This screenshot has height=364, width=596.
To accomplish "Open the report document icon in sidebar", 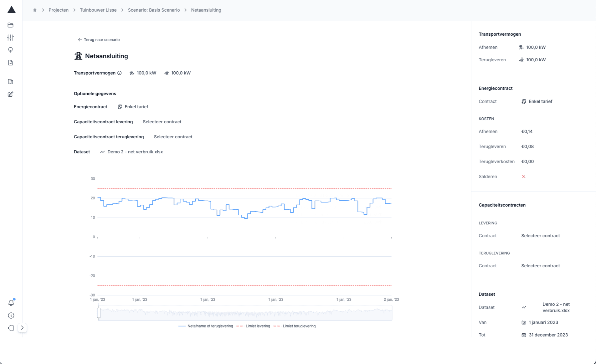I will 11,63.
